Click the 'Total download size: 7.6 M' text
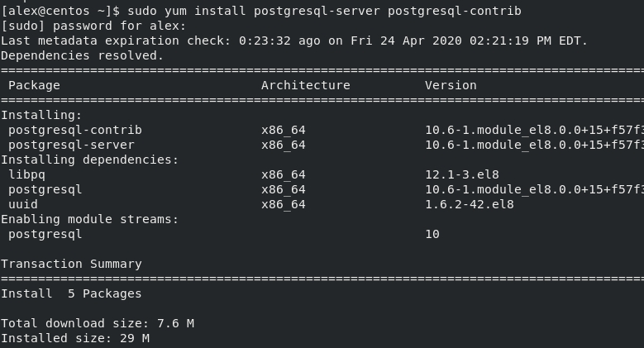The height and width of the screenshot is (348, 644). click(98, 323)
